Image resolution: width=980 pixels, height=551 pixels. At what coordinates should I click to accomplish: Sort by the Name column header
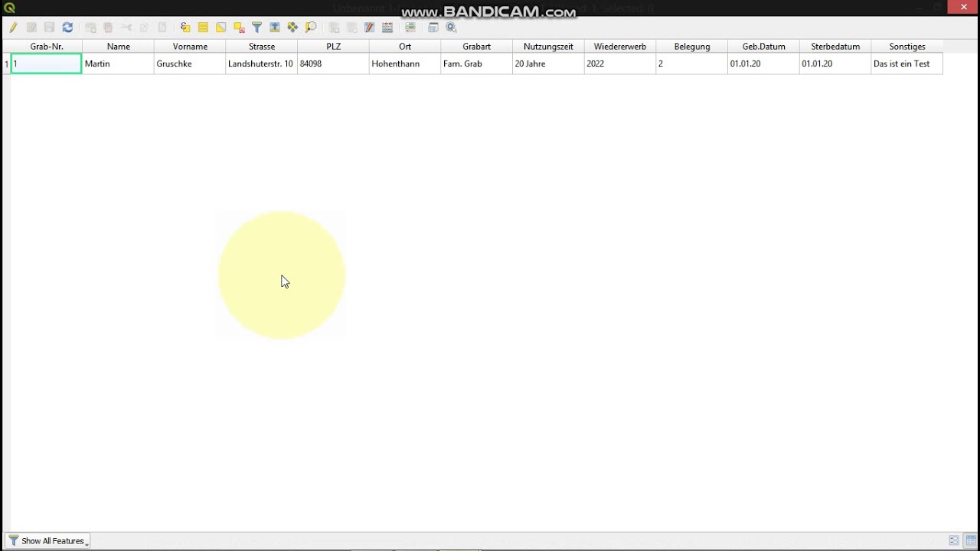point(119,47)
